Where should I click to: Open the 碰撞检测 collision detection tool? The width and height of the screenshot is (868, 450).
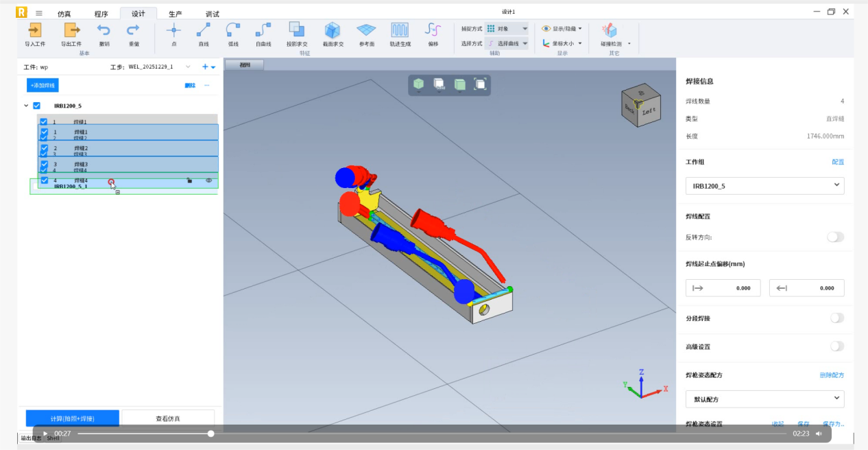[x=610, y=31]
